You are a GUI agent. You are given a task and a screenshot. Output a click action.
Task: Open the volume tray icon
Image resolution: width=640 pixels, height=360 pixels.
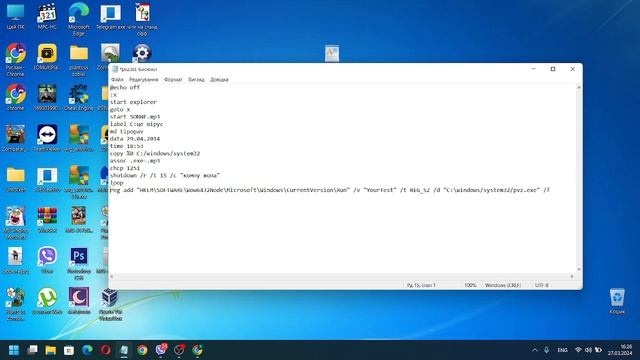(588, 350)
